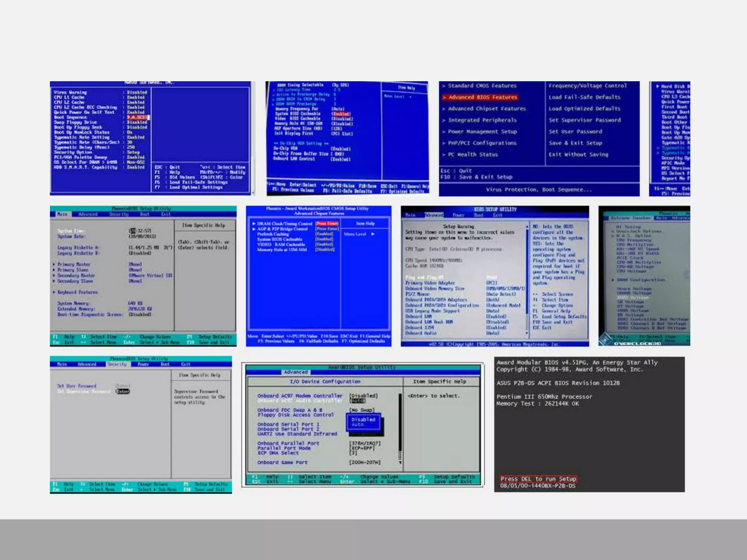Choose Save & Exit Setup
This screenshot has width=747, height=560.
click(575, 143)
